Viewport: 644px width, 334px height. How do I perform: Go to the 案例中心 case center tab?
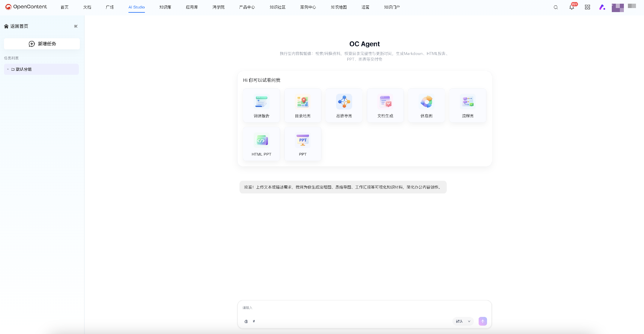pyautogui.click(x=308, y=7)
